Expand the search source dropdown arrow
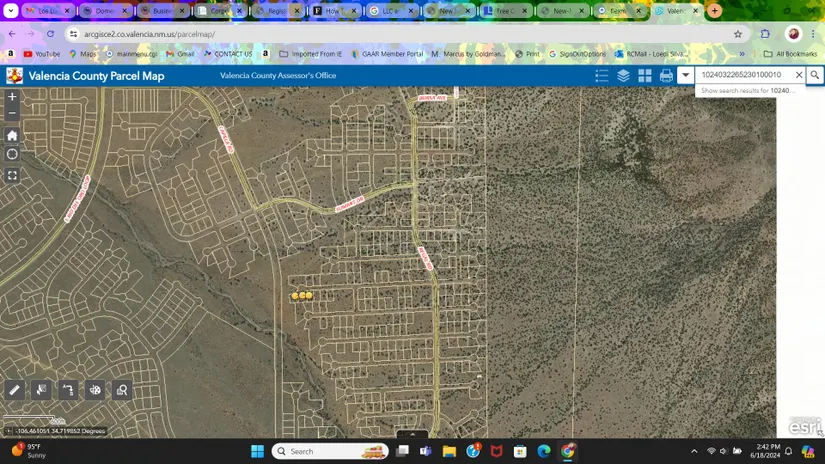 [x=685, y=75]
